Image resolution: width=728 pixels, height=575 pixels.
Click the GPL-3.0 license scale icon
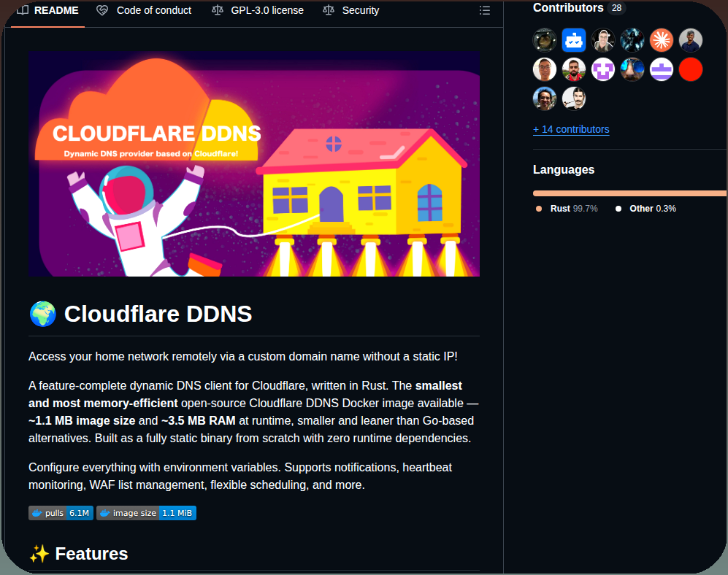tap(218, 10)
